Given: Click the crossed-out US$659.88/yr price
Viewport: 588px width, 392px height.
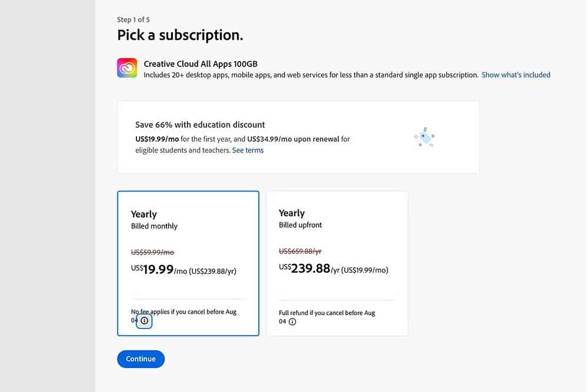Looking at the screenshot, I should pos(300,251).
